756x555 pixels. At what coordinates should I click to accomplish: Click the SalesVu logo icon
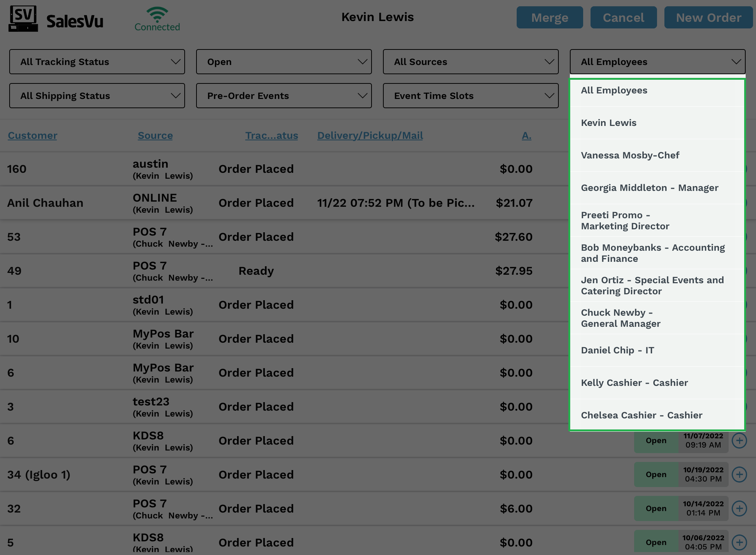tap(23, 18)
